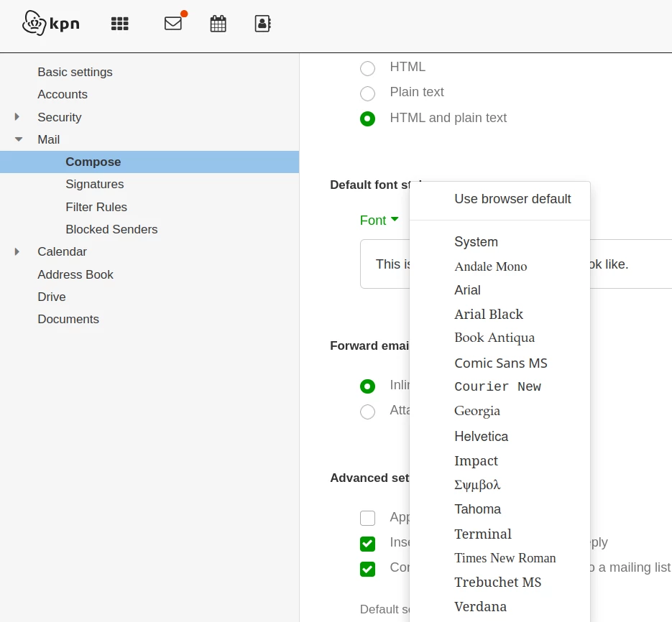This screenshot has height=622, width=672.
Task: Expand the Security settings tree node
Action: tap(17, 117)
